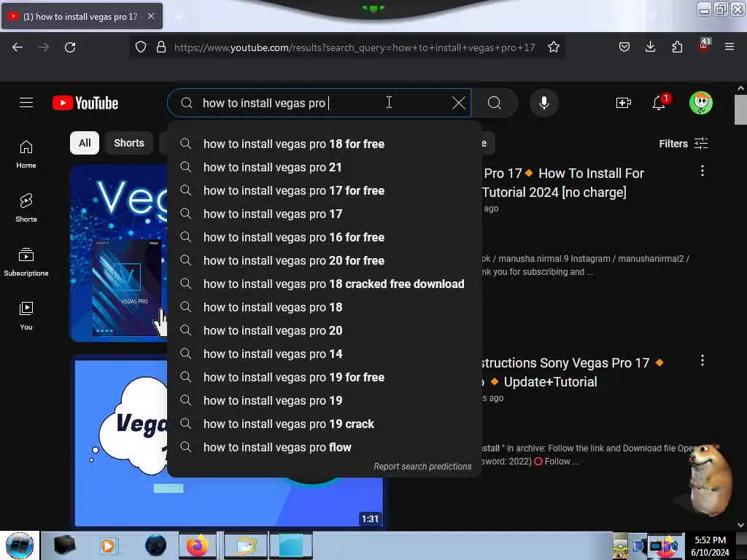747x560 pixels.
Task: Open the notifications bell
Action: point(659,102)
